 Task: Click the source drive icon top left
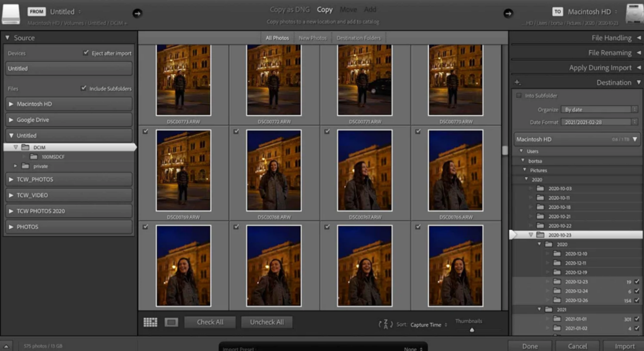point(11,14)
